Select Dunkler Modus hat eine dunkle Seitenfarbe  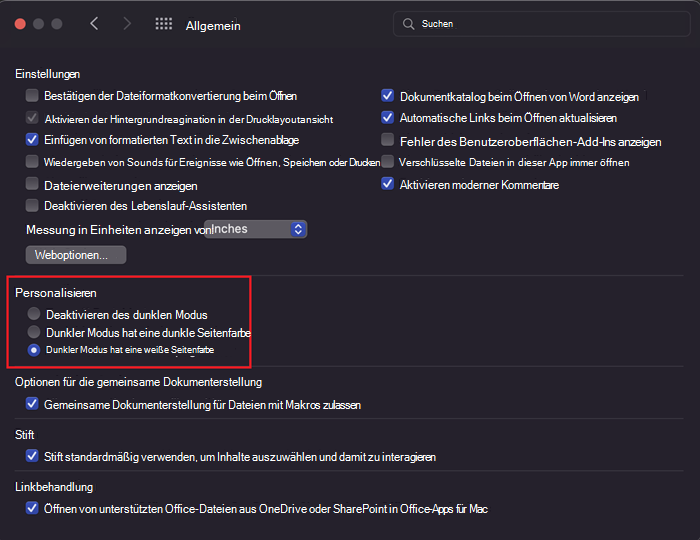click(x=34, y=332)
